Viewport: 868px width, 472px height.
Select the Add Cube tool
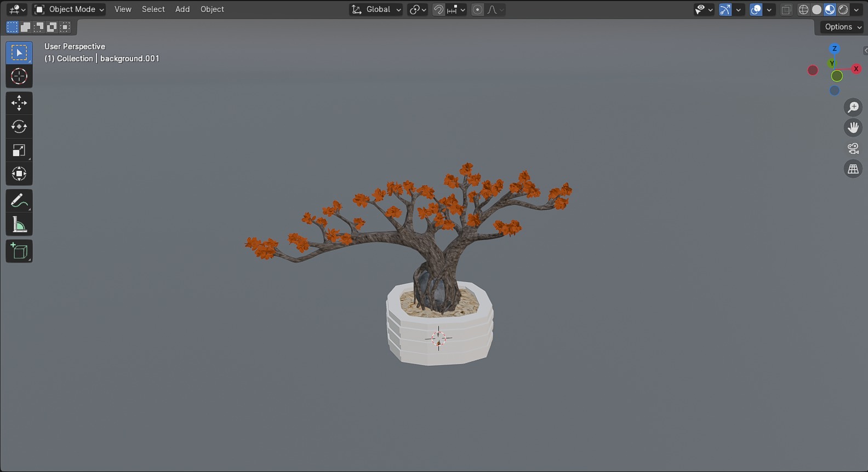tap(19, 251)
